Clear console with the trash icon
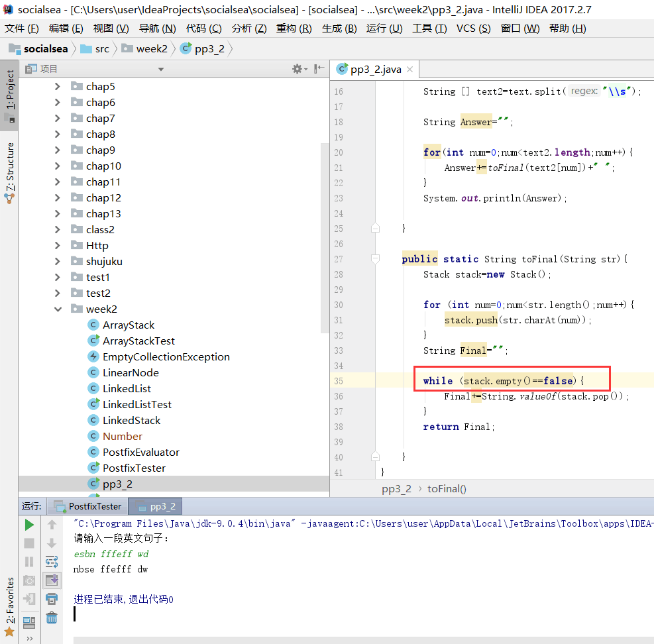Image resolution: width=654 pixels, height=644 pixels. pos(52,617)
